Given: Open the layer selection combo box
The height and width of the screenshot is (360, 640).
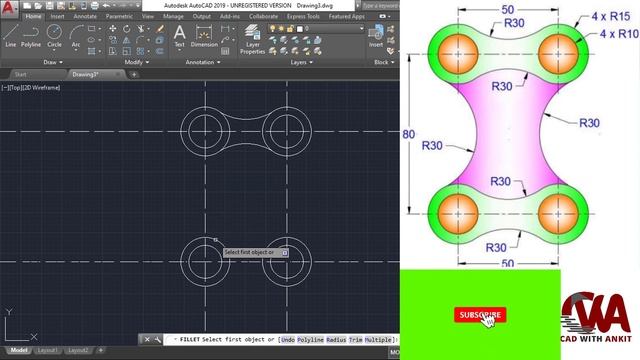Looking at the screenshot, I should [316, 29].
